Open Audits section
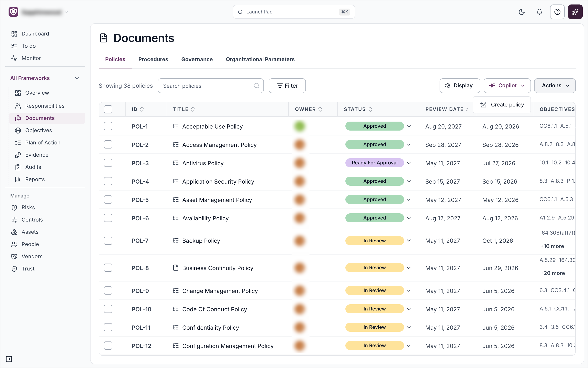This screenshot has width=588, height=368. [x=33, y=167]
